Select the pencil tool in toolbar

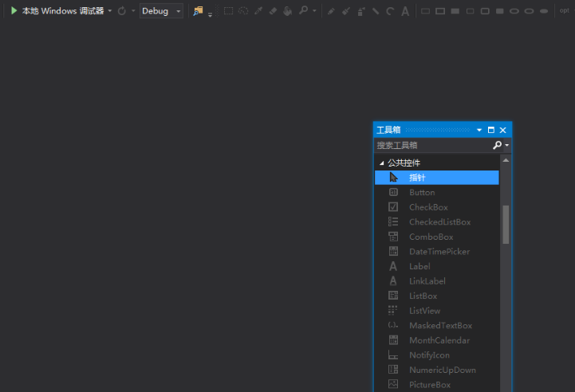click(332, 11)
